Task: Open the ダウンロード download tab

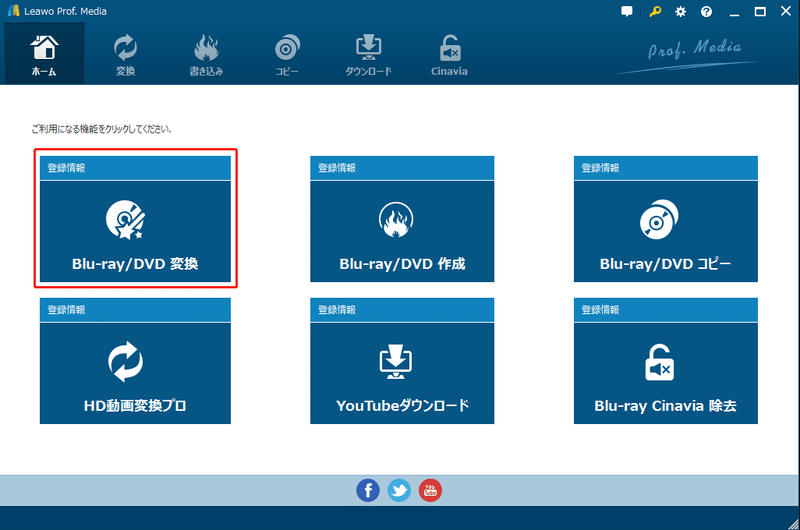Action: pos(368,54)
